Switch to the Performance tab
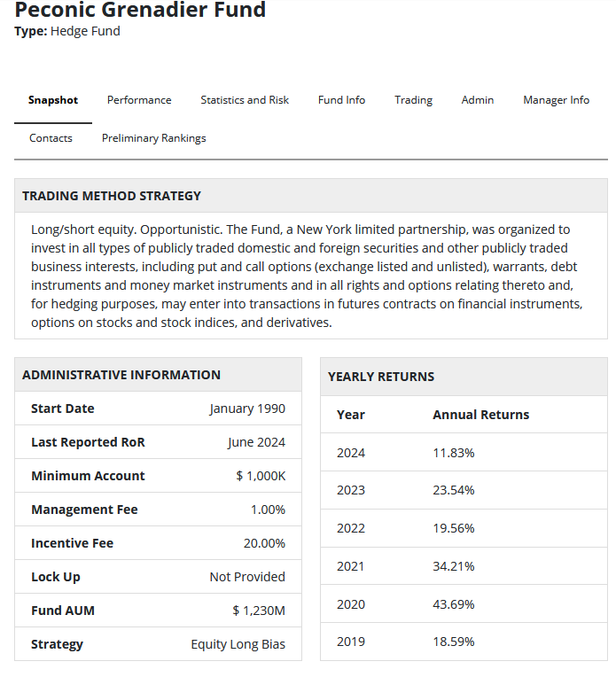616x677 pixels. click(x=139, y=100)
